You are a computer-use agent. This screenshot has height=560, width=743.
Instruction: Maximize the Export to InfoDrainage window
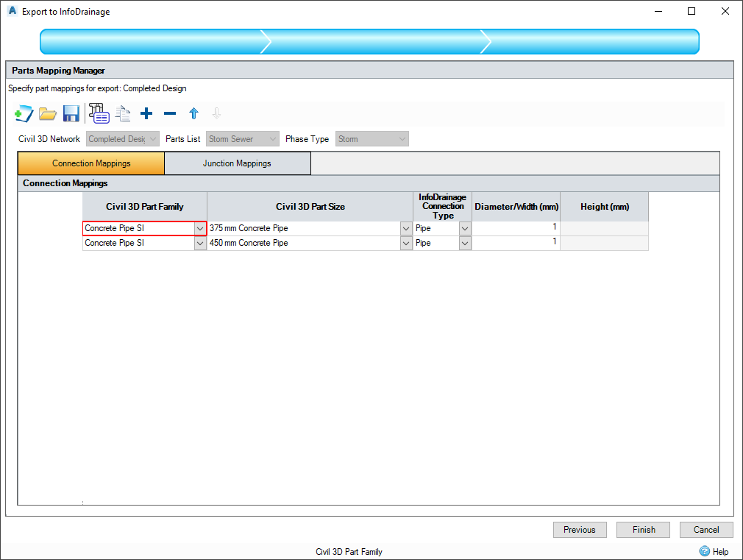692,11
